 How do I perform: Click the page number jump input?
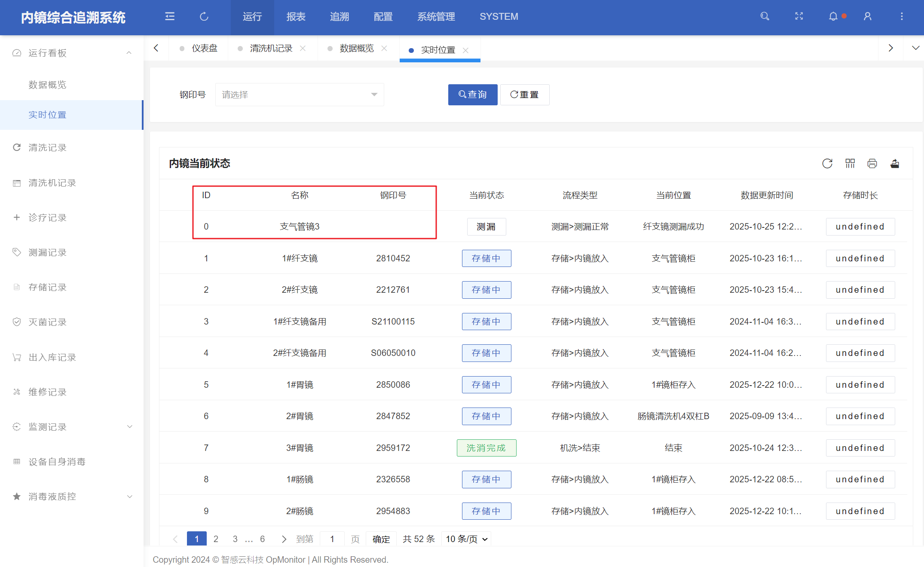(332, 539)
